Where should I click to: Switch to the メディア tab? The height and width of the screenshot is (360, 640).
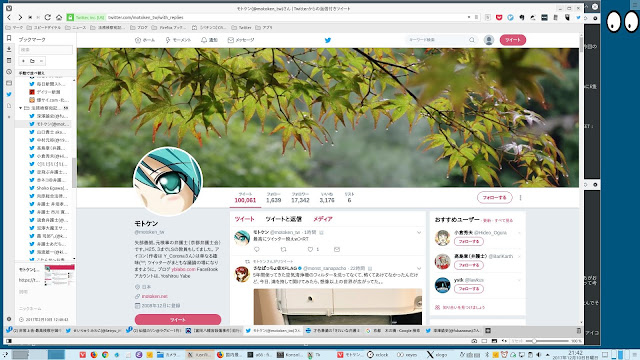(x=323, y=219)
